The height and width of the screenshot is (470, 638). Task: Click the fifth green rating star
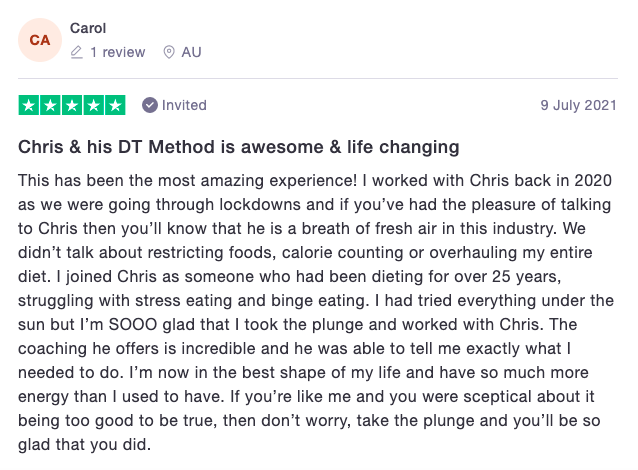116,105
